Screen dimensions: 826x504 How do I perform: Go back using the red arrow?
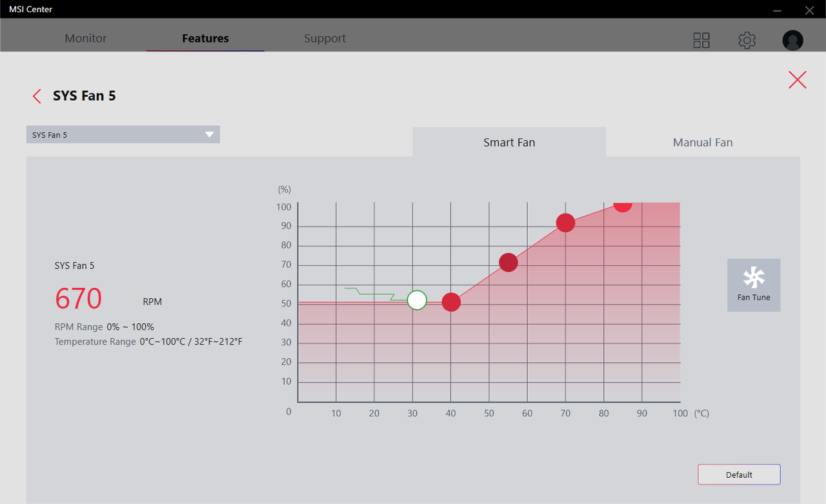coord(37,96)
